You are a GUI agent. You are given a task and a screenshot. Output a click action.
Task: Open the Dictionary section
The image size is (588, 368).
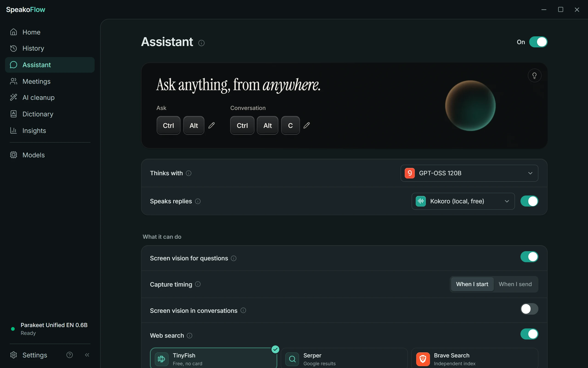point(50,114)
